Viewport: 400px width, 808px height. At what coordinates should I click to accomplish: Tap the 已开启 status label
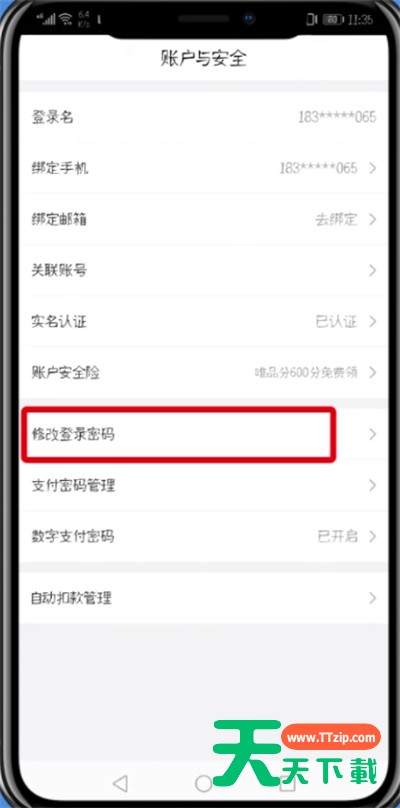click(337, 536)
